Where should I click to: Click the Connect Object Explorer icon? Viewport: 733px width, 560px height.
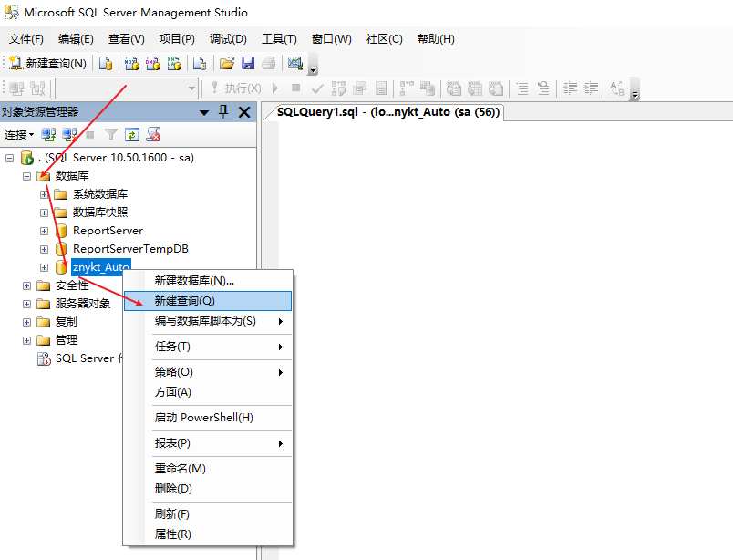click(48, 135)
